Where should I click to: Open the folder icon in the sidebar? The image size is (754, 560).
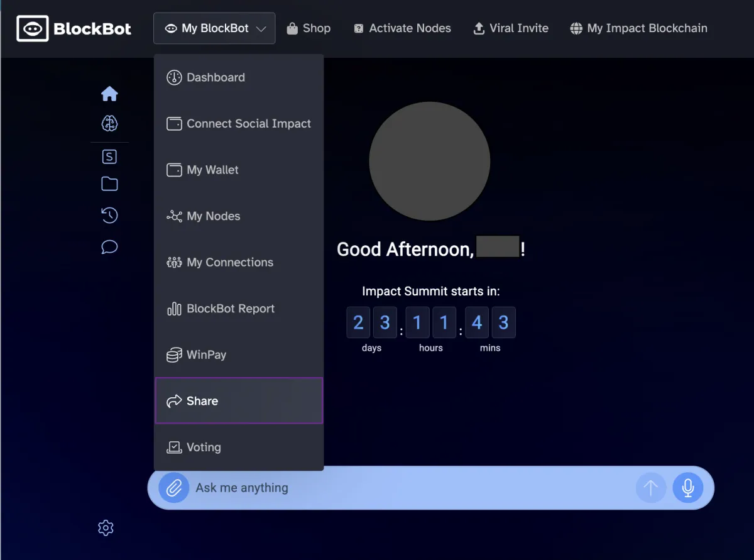[x=109, y=184]
